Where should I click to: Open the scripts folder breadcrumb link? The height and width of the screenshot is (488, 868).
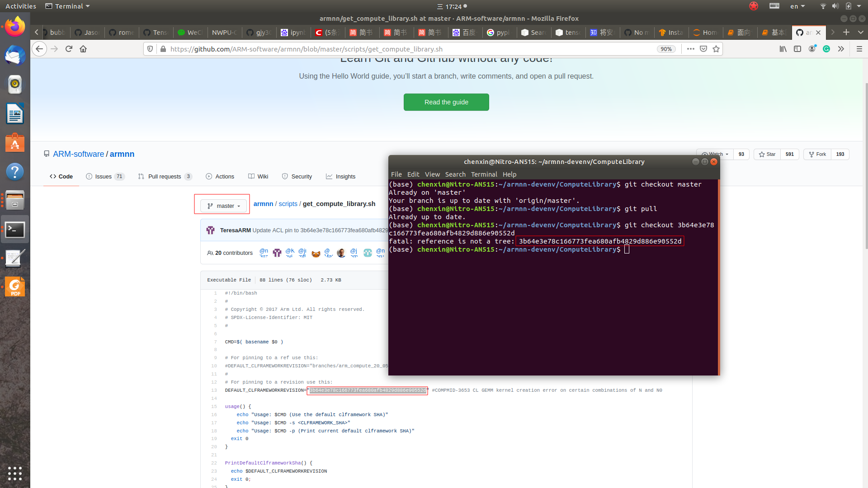click(288, 204)
